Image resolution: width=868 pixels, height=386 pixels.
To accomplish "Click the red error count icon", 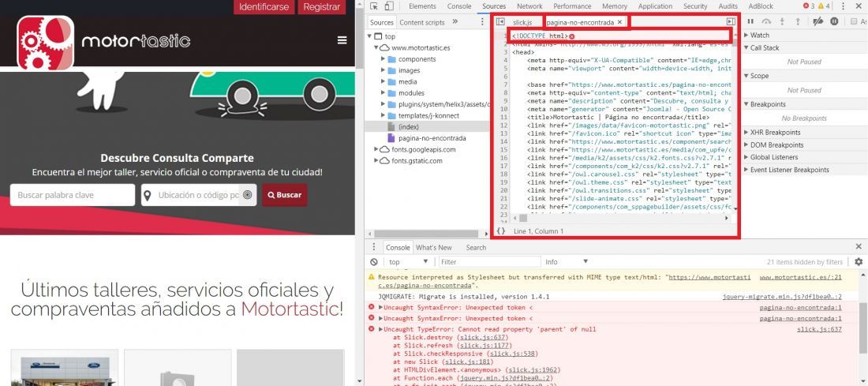I will pyautogui.click(x=806, y=6).
